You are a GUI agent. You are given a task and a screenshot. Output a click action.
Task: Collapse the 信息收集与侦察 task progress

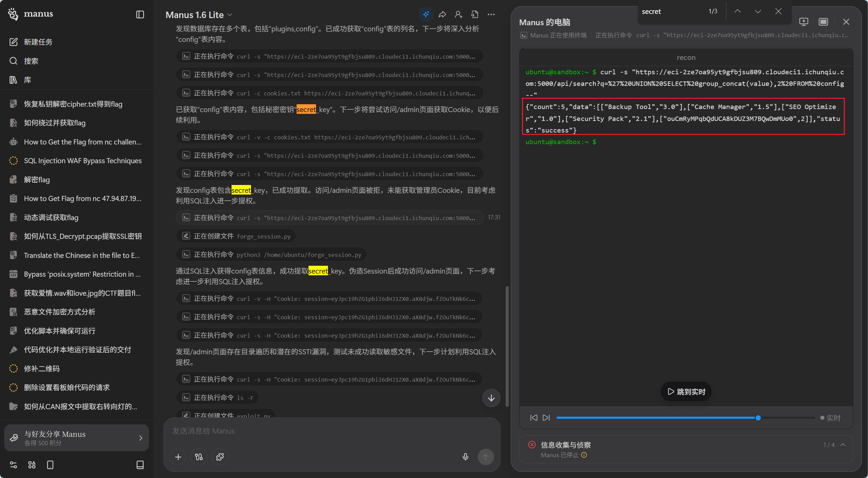[843, 445]
